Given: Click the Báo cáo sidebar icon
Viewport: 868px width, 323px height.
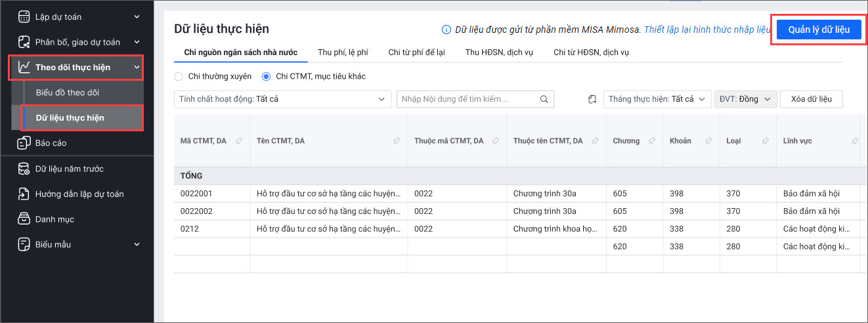Looking at the screenshot, I should click(24, 143).
